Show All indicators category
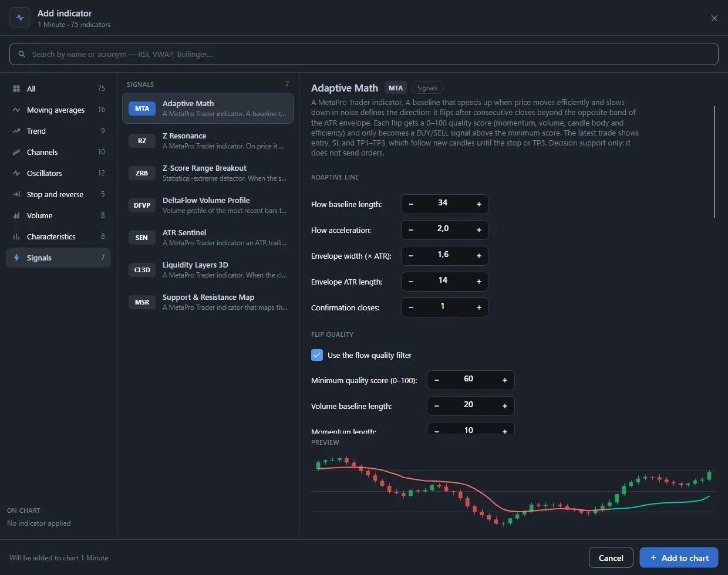Viewport: 728px width, 575px height. click(58, 89)
